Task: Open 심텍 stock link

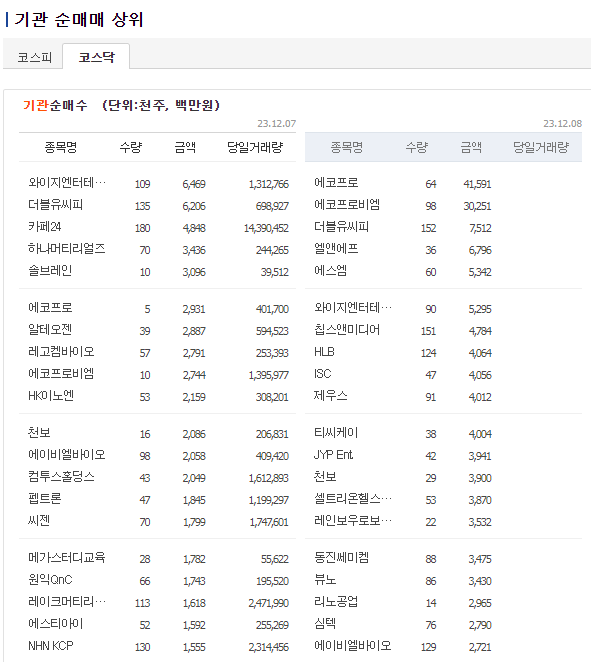Action: point(325,624)
